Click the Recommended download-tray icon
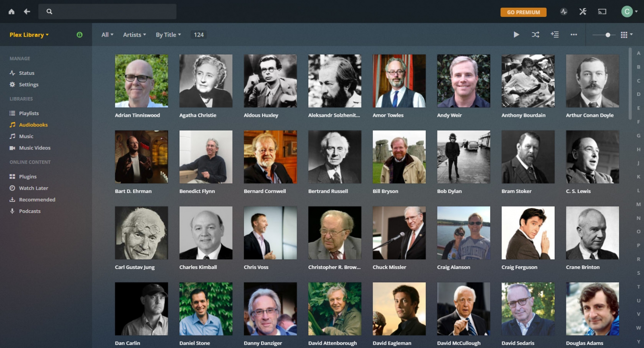Viewport: 644px width, 348px height. click(x=12, y=199)
